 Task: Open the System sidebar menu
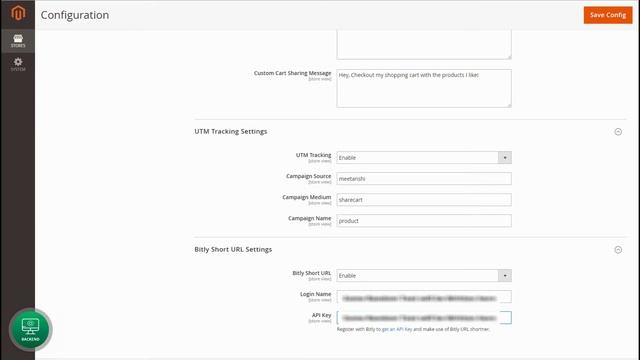(x=18, y=64)
